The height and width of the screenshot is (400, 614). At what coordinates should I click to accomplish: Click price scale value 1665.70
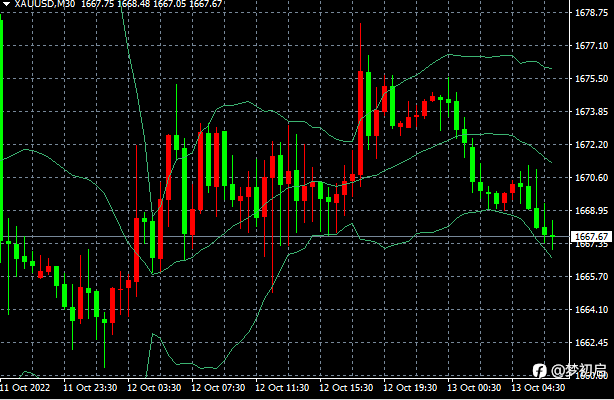[591, 277]
